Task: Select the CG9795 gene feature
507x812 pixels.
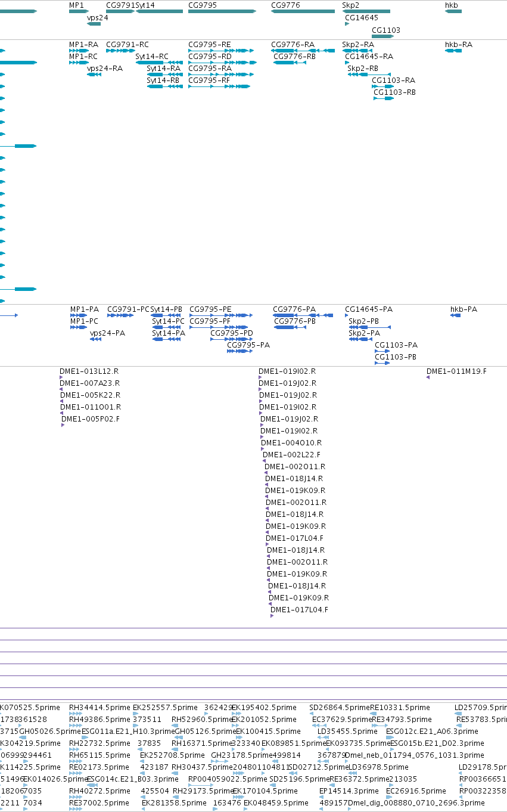Action: coord(222,11)
